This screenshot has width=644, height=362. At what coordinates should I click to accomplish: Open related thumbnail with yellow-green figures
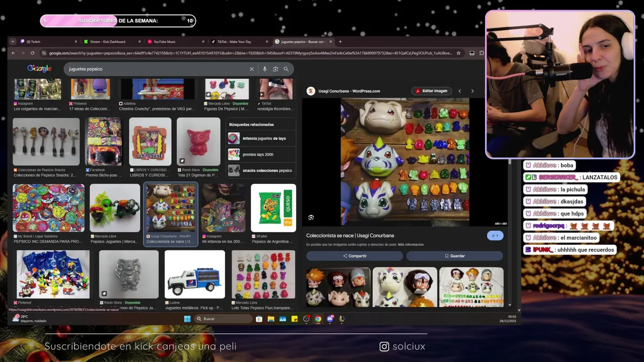471,287
